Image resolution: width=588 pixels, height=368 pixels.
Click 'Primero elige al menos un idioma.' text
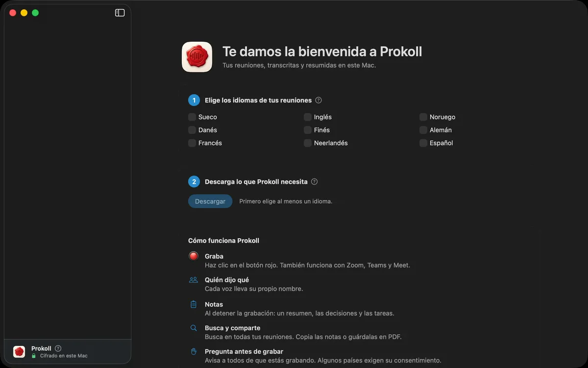tap(286, 201)
